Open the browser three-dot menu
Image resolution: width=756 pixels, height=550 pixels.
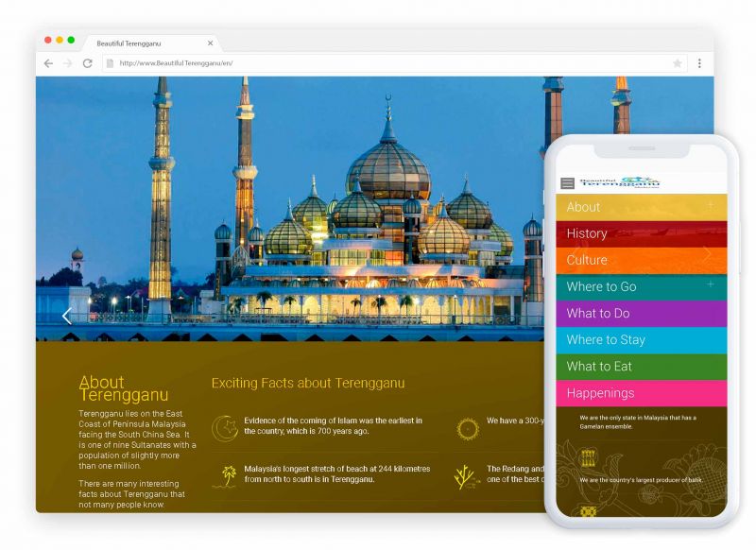699,63
